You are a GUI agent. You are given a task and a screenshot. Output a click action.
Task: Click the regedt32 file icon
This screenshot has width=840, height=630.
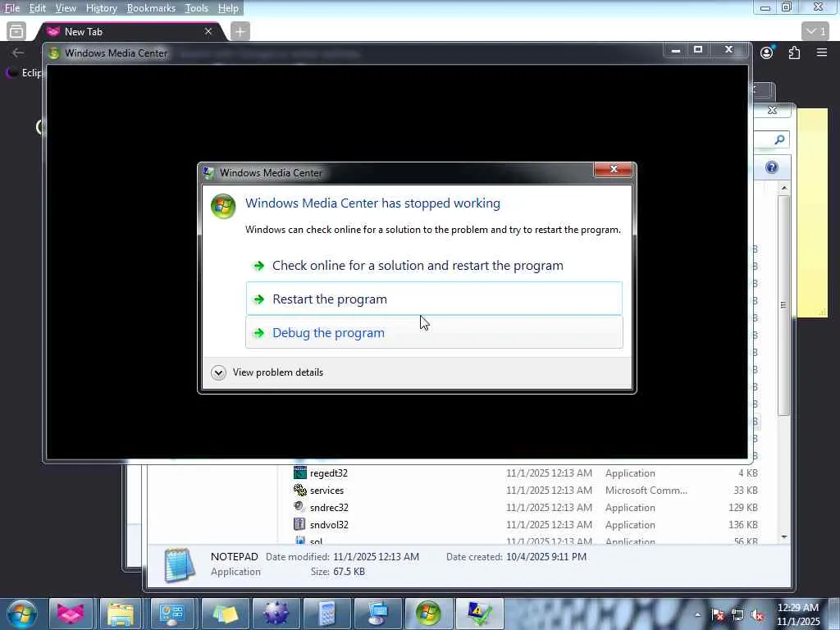click(300, 472)
